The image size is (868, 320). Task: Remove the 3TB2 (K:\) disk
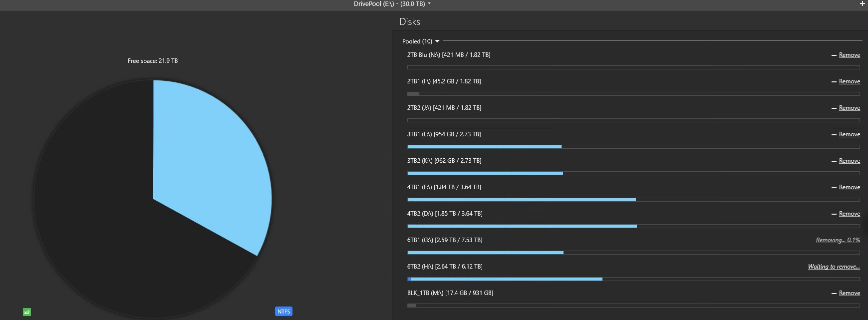tap(849, 161)
